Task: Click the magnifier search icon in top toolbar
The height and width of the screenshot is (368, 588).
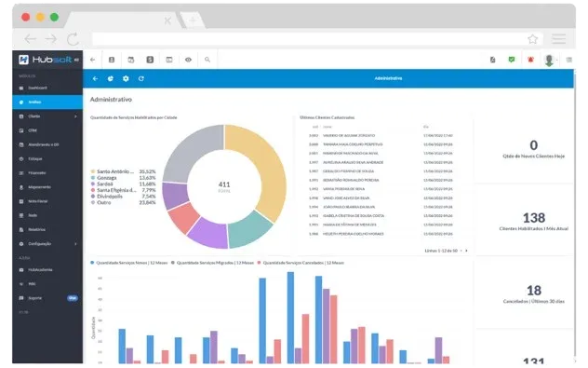Action: pyautogui.click(x=207, y=60)
